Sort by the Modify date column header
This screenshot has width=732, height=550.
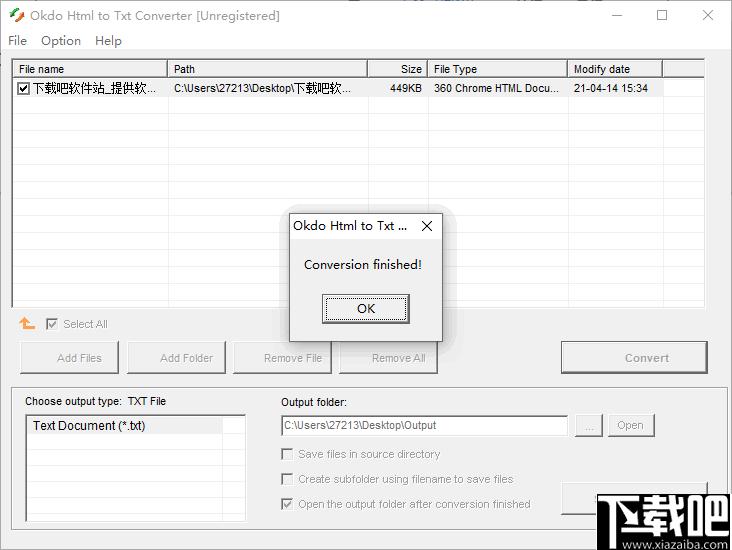615,69
